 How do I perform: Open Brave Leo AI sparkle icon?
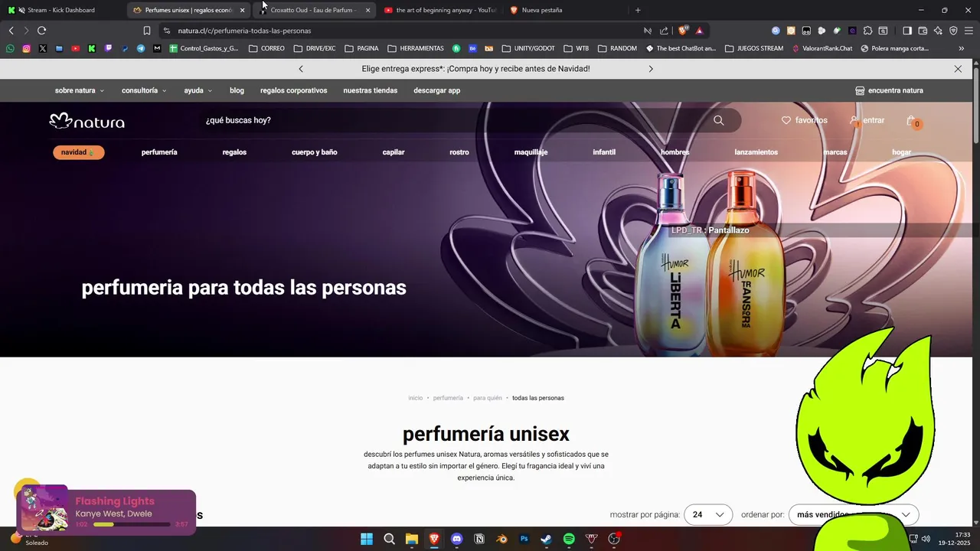click(x=938, y=31)
